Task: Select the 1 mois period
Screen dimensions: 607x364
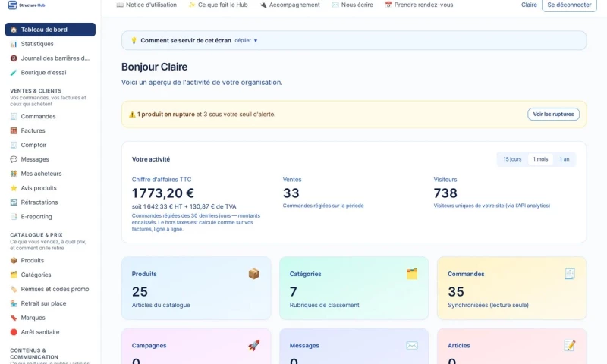Action: pos(540,159)
